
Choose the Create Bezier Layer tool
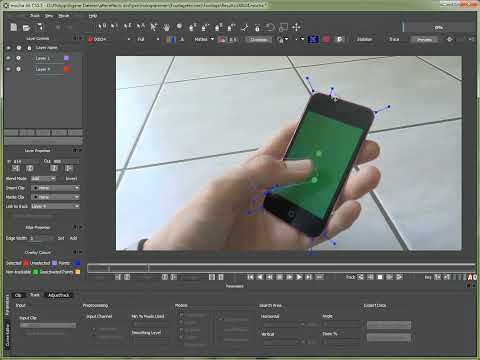tap(219, 27)
